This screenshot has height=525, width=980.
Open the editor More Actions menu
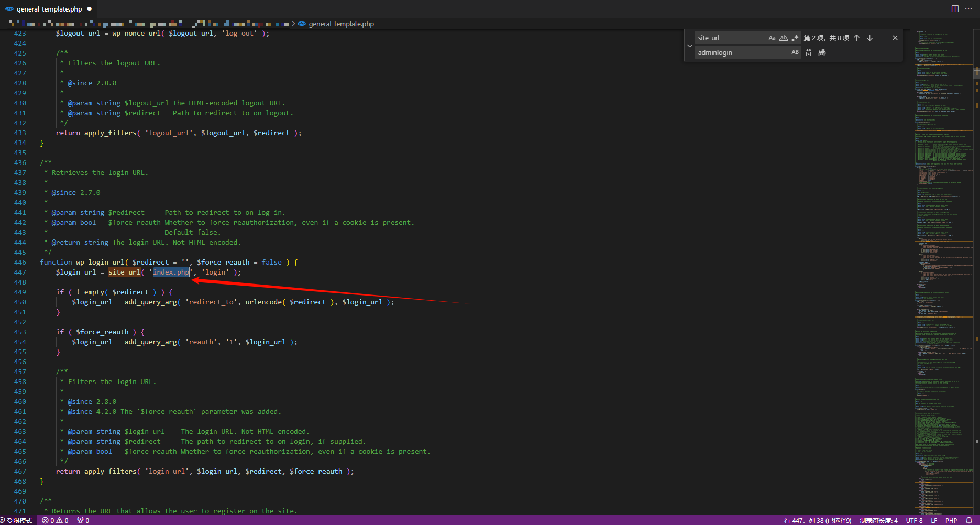968,9
